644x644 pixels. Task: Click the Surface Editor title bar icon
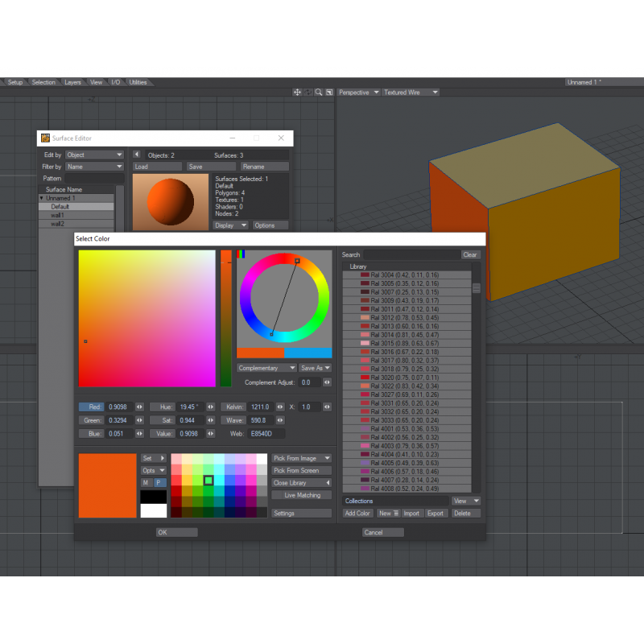point(46,138)
